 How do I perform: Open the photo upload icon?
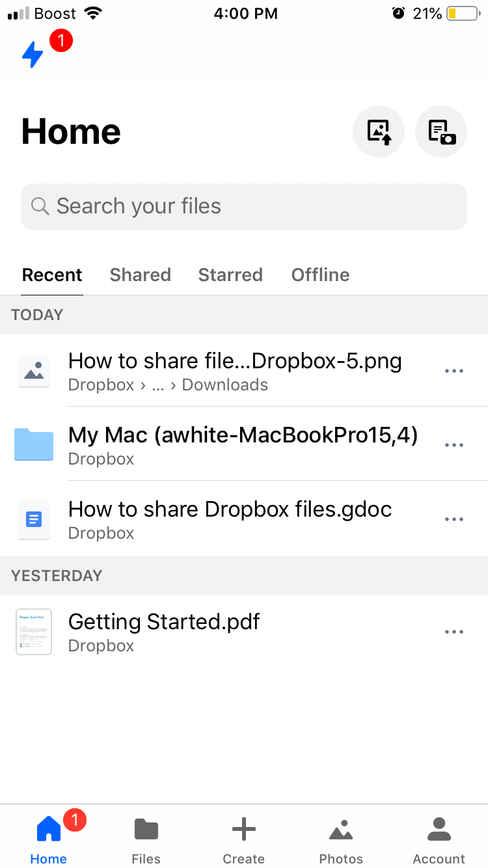tap(379, 131)
